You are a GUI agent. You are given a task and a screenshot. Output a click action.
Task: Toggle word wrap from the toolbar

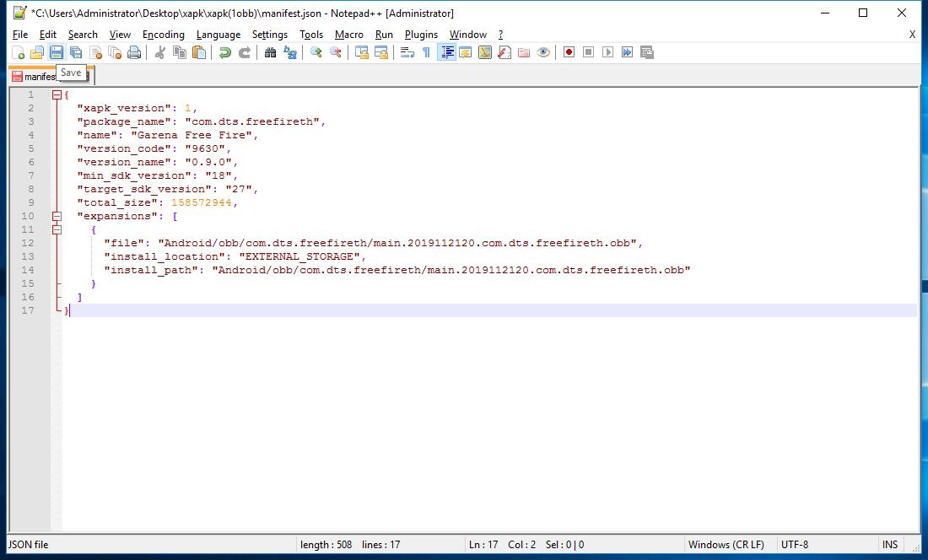tap(408, 51)
